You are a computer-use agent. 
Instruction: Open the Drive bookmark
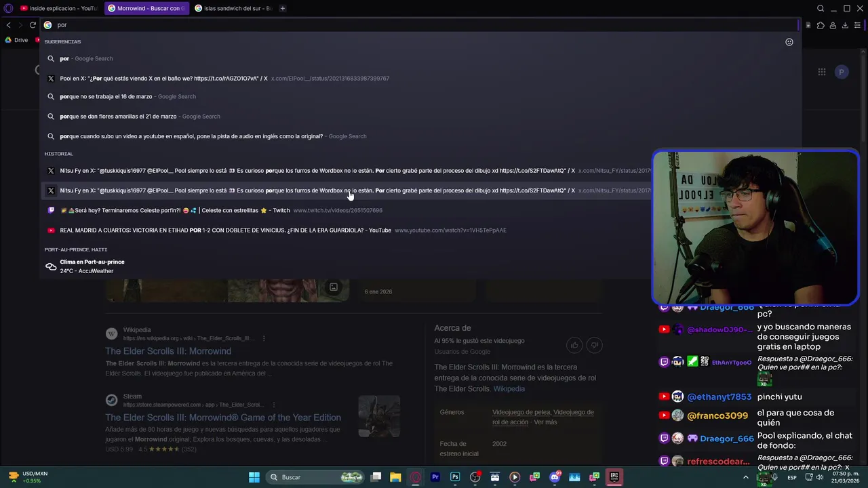point(16,40)
